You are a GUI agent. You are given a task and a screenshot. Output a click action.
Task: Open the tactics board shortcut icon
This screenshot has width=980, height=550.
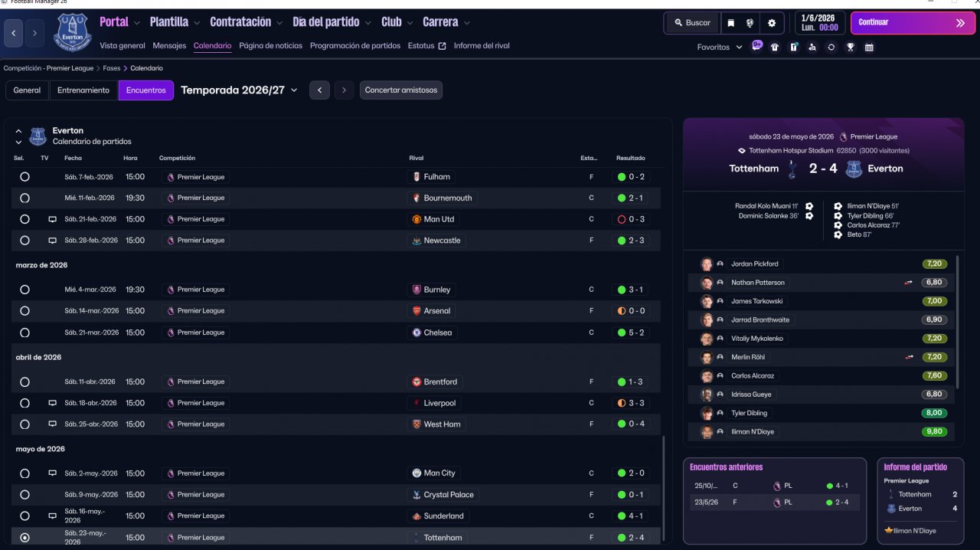tap(793, 47)
